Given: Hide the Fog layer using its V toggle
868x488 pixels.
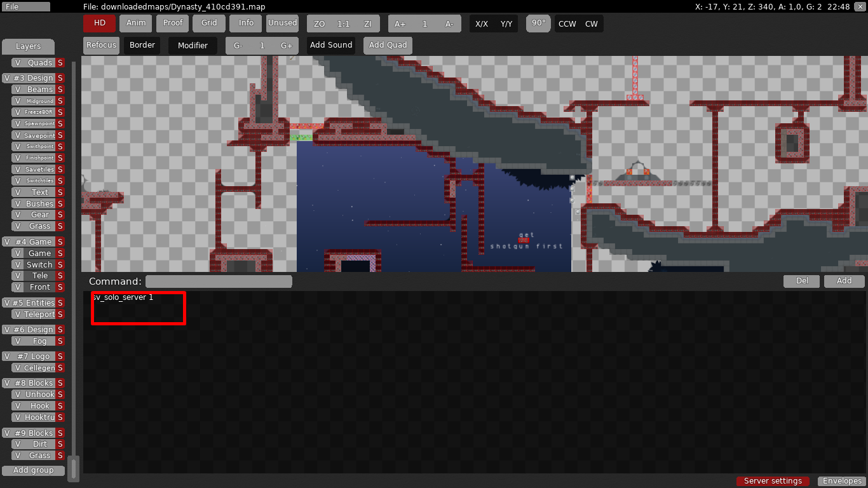Looking at the screenshot, I should 18,341.
